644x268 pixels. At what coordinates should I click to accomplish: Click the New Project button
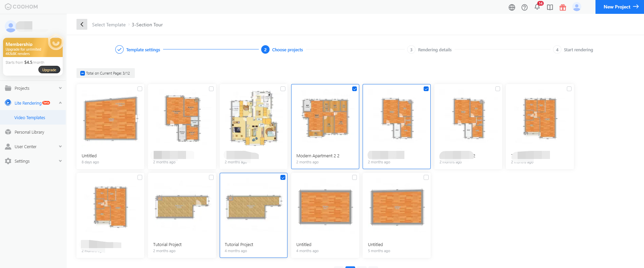point(619,7)
